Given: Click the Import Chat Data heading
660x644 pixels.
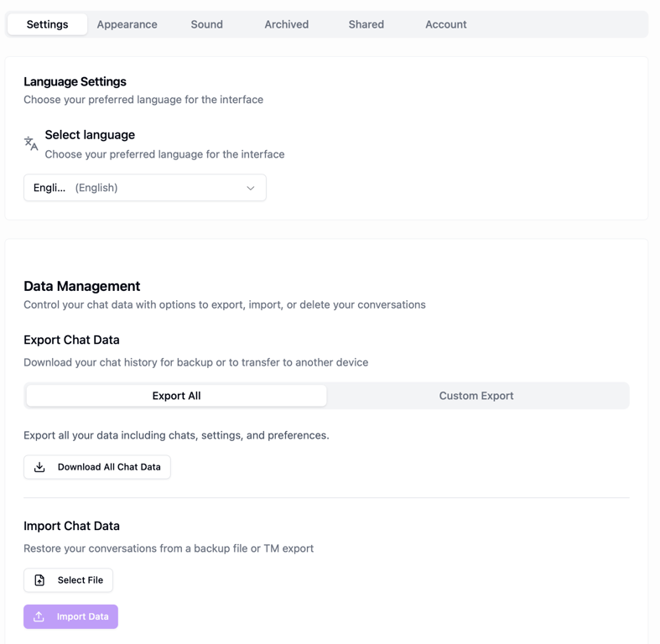Looking at the screenshot, I should coord(71,526).
